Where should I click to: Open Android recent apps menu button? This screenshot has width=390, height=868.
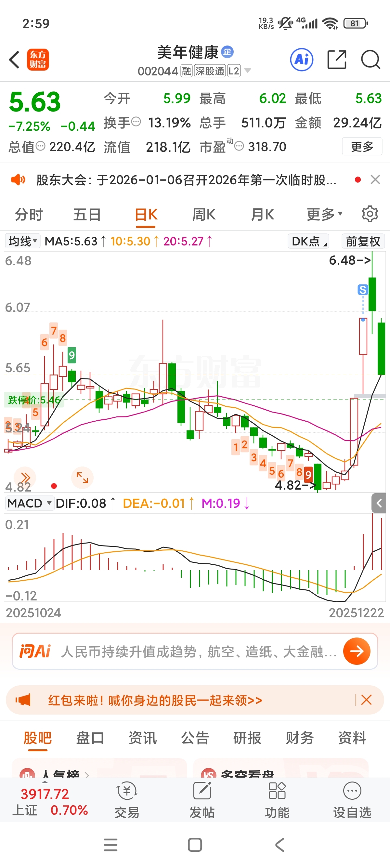pos(110,845)
